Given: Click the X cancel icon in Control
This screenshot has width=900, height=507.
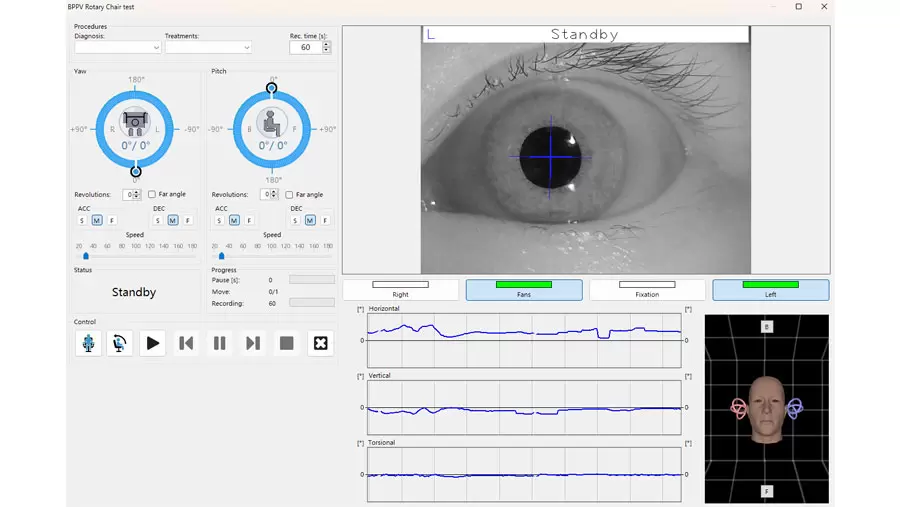Looking at the screenshot, I should [320, 343].
